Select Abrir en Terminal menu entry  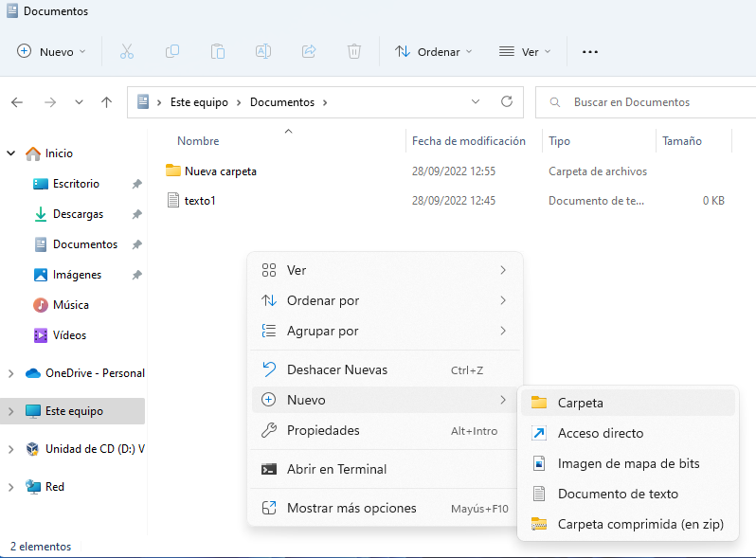(x=336, y=469)
